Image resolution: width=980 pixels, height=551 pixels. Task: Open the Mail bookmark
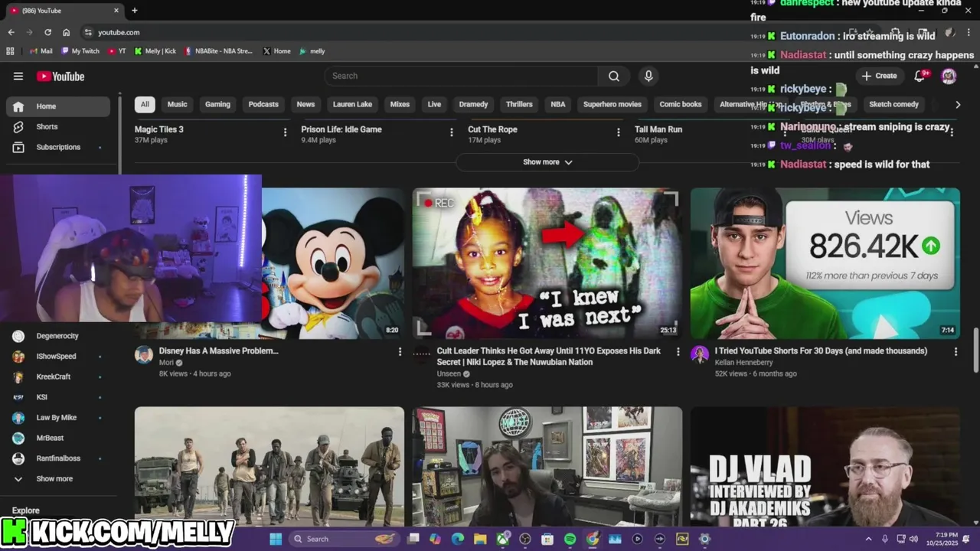pos(41,51)
